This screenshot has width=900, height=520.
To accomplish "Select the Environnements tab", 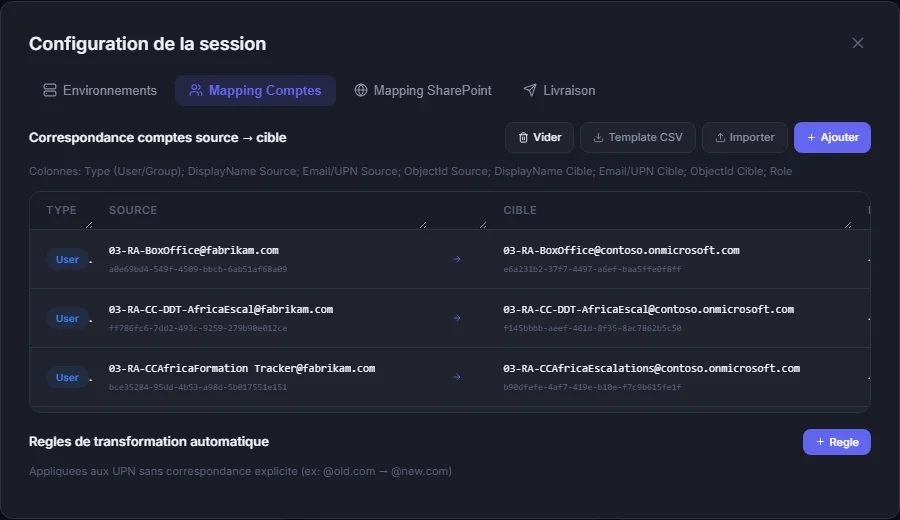I will [x=100, y=91].
